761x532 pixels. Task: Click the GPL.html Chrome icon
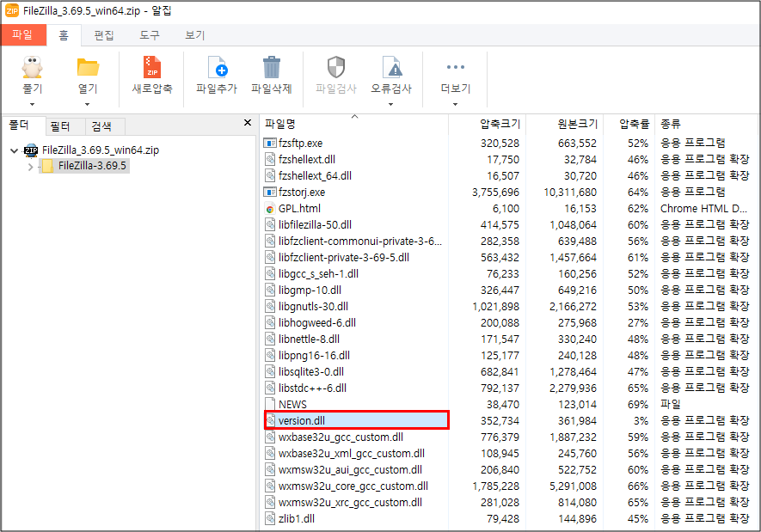click(270, 209)
